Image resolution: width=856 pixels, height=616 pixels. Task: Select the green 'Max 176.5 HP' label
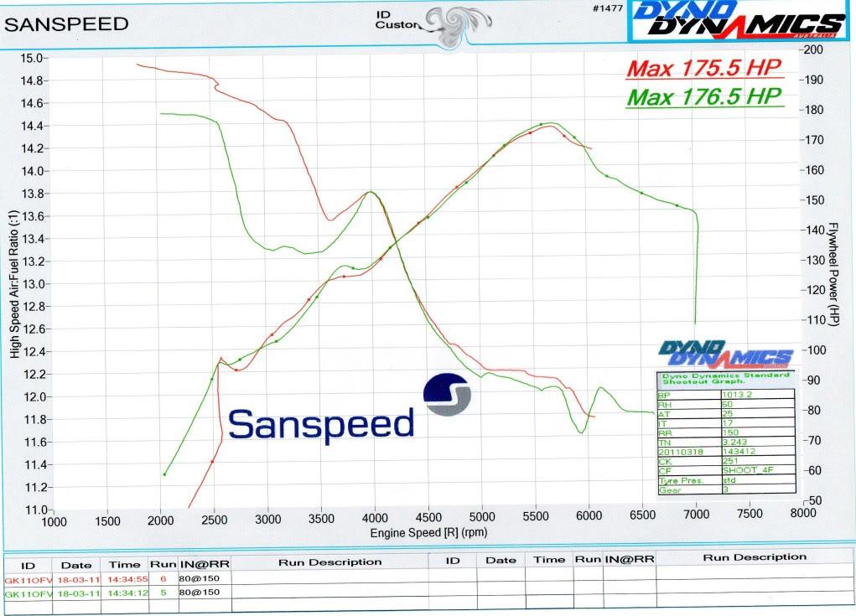pos(704,97)
